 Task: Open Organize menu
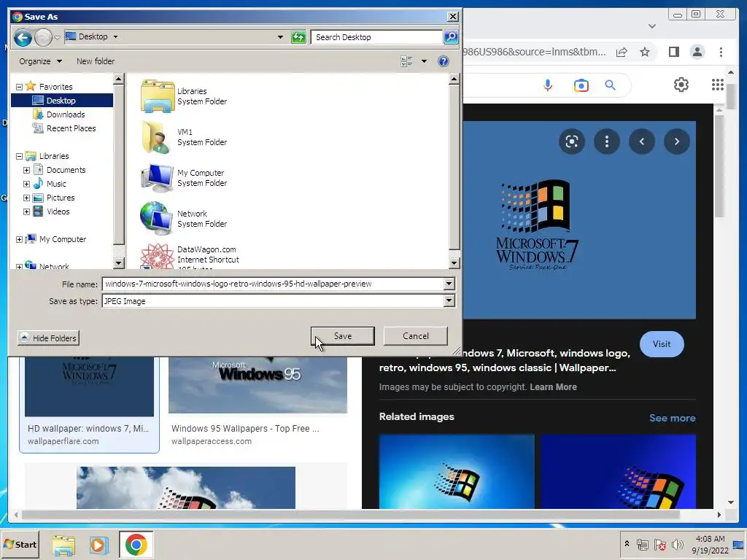(x=41, y=61)
